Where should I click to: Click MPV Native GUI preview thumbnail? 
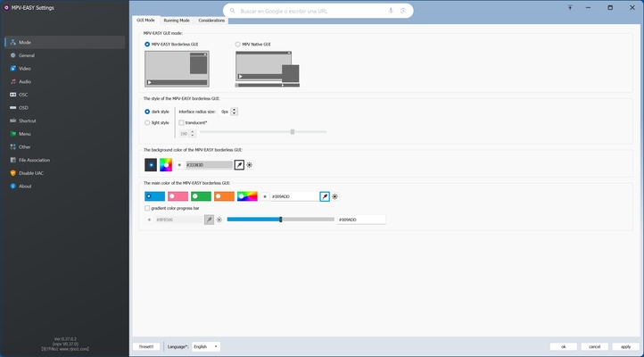click(268, 69)
